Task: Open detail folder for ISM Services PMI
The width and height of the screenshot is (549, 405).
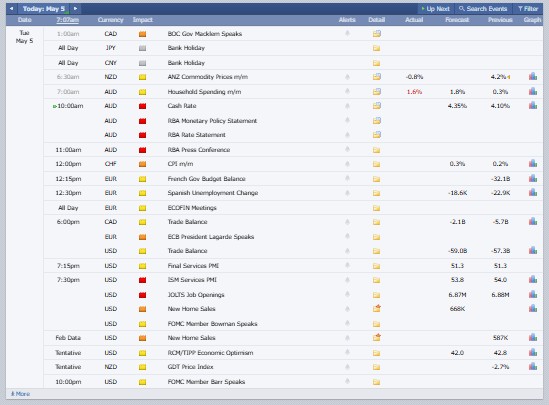Action: 376,280
